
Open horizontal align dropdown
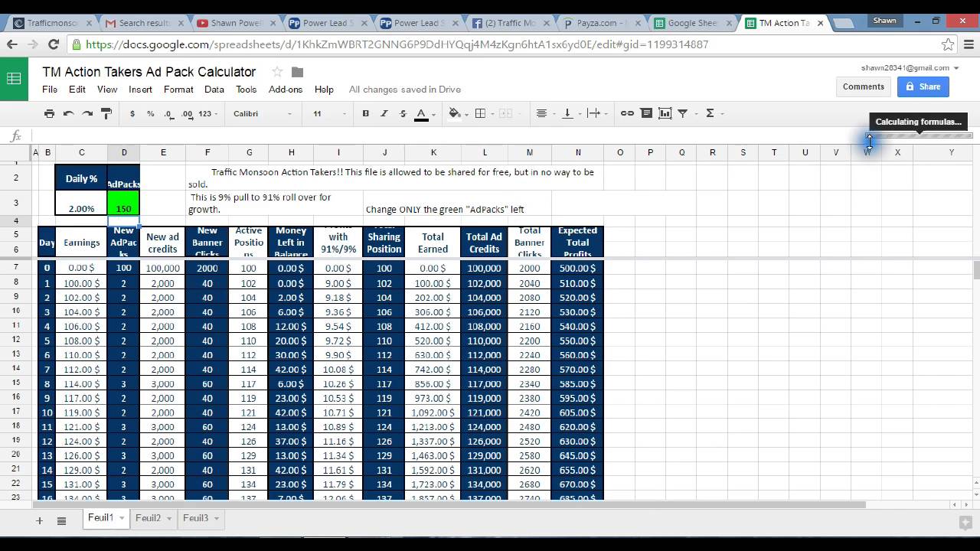545,113
